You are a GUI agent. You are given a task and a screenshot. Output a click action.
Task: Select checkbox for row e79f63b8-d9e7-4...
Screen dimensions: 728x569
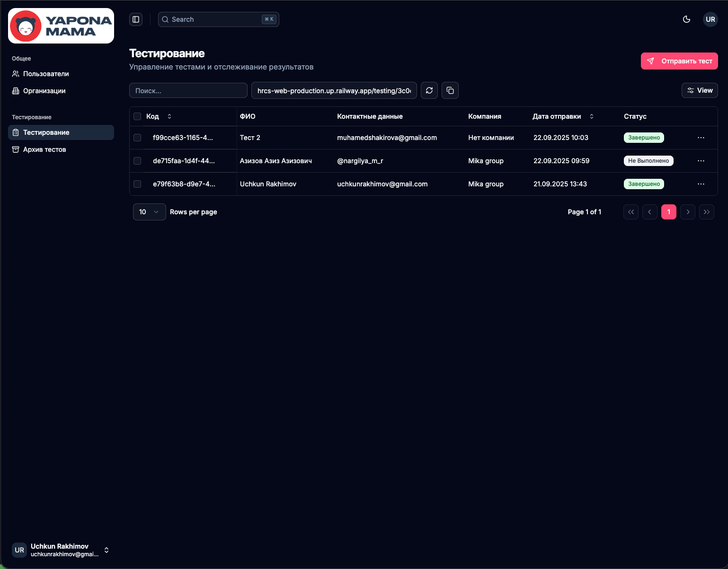[137, 184]
